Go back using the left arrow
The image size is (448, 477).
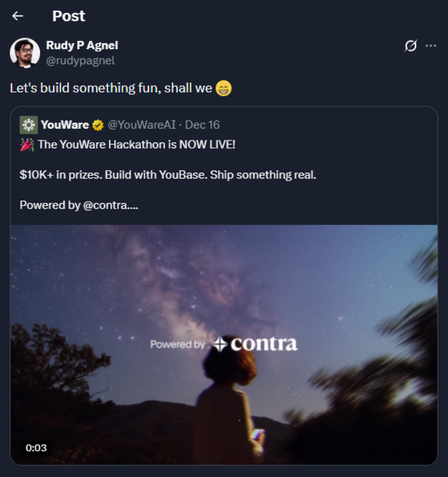pyautogui.click(x=18, y=16)
